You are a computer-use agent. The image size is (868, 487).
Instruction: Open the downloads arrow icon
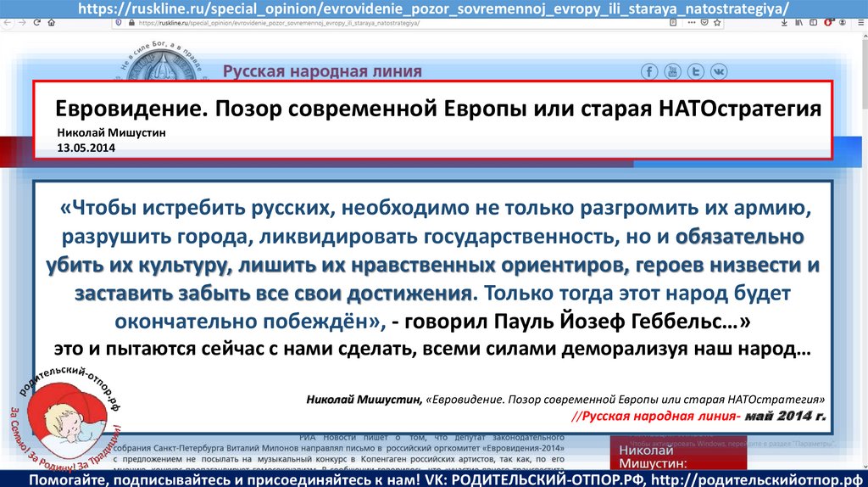coord(784,23)
